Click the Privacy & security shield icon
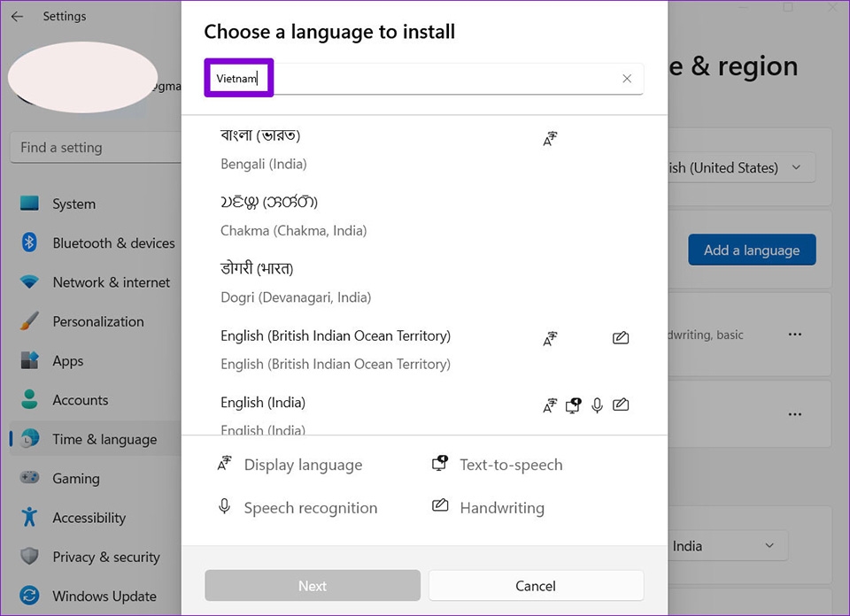 (x=30, y=557)
